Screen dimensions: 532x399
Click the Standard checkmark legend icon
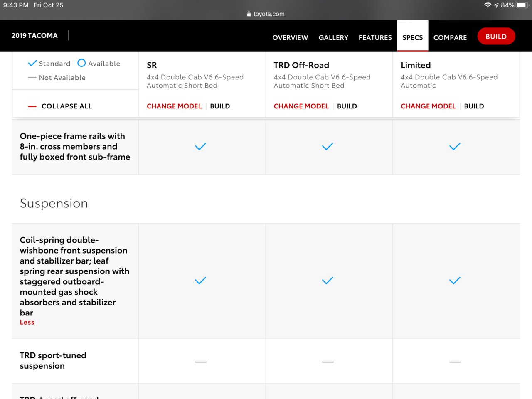32,63
